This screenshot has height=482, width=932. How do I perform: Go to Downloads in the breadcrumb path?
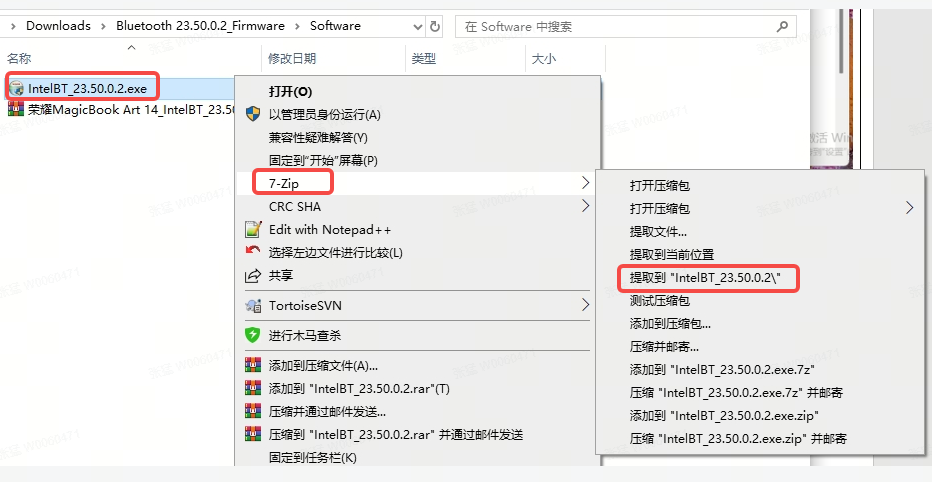pyautogui.click(x=58, y=26)
